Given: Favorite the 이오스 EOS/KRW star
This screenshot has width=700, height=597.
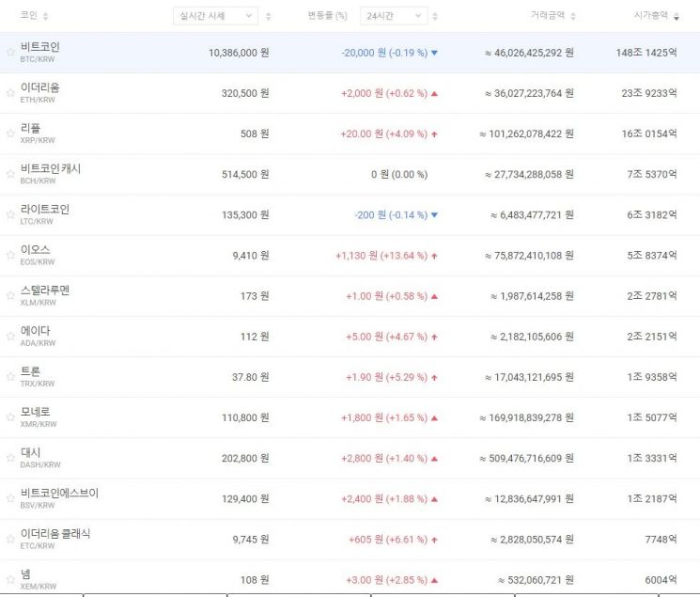Looking at the screenshot, I should [x=10, y=255].
